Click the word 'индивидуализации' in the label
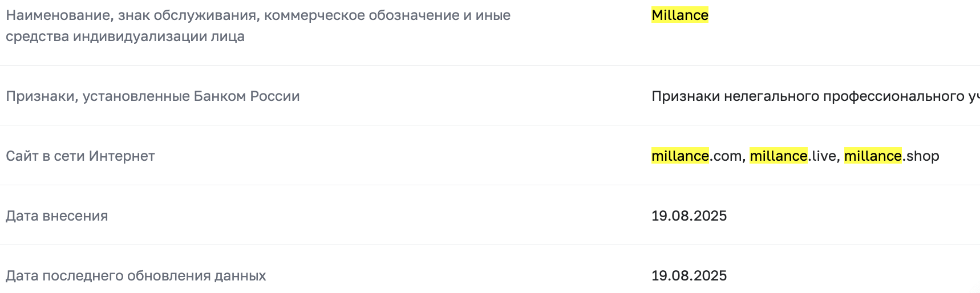 click(x=136, y=36)
